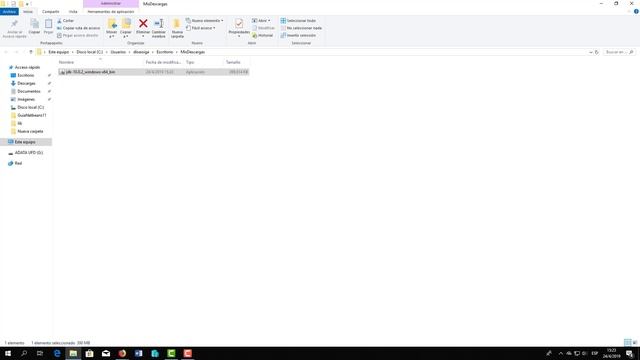Open Word from the taskbar

coord(138,353)
